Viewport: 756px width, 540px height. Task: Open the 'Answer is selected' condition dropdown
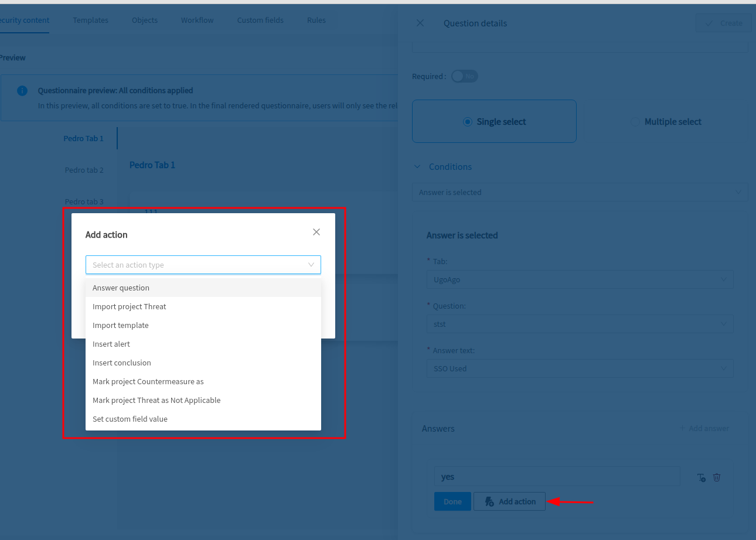click(x=580, y=192)
